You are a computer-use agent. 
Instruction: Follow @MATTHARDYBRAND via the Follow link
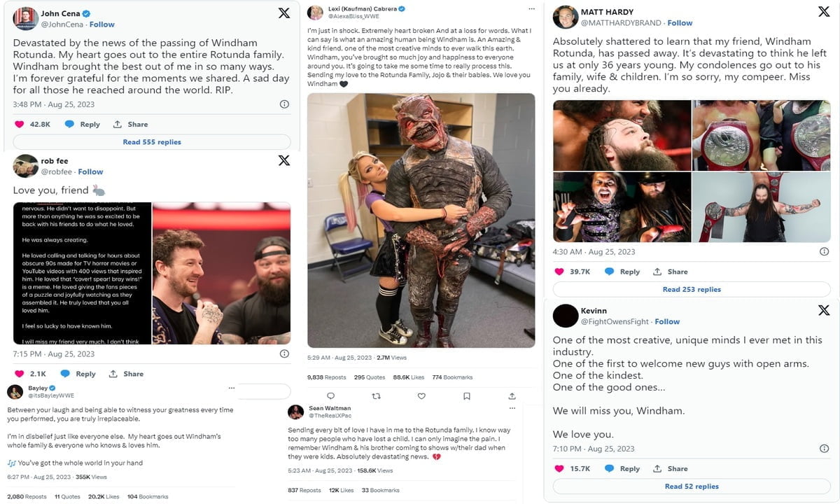[680, 23]
